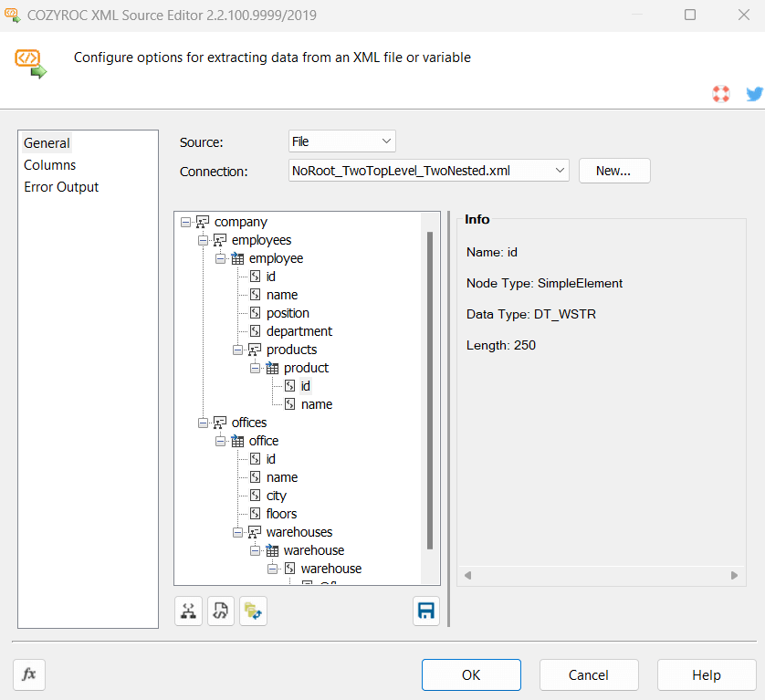The height and width of the screenshot is (700, 765).
Task: Click the Info panel right scroll arrow
Action: coord(734,576)
